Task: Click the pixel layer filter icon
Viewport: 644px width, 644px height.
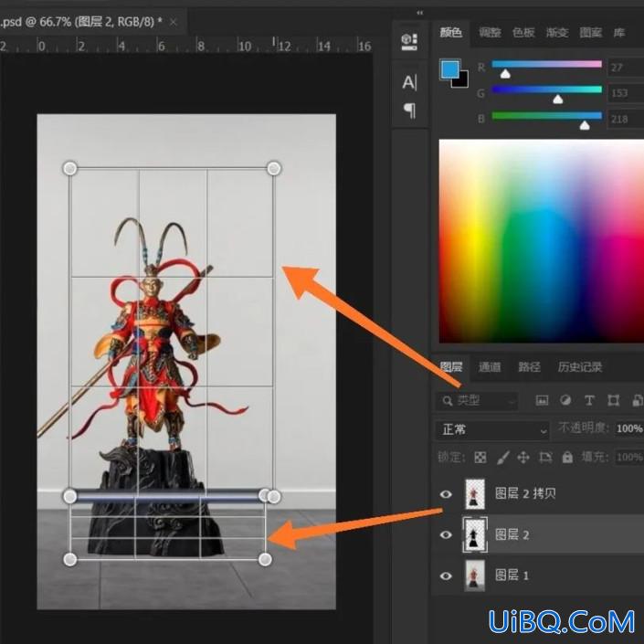Action: pos(542,400)
